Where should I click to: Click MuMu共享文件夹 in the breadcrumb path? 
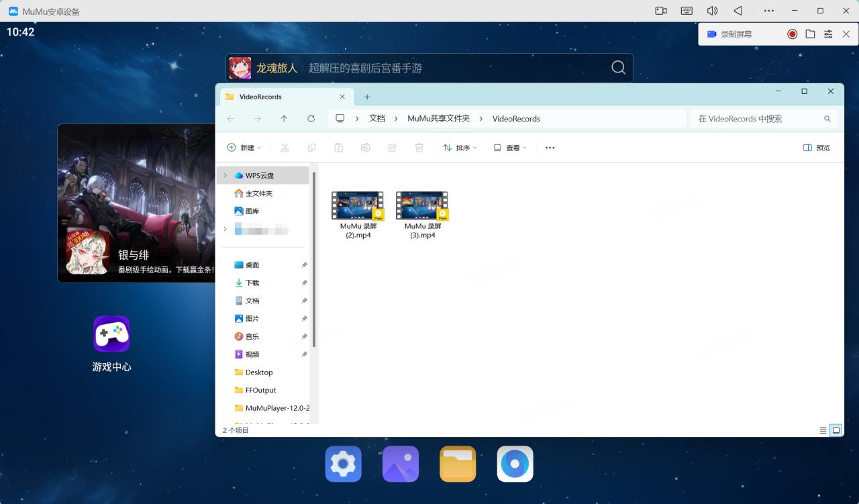[438, 119]
